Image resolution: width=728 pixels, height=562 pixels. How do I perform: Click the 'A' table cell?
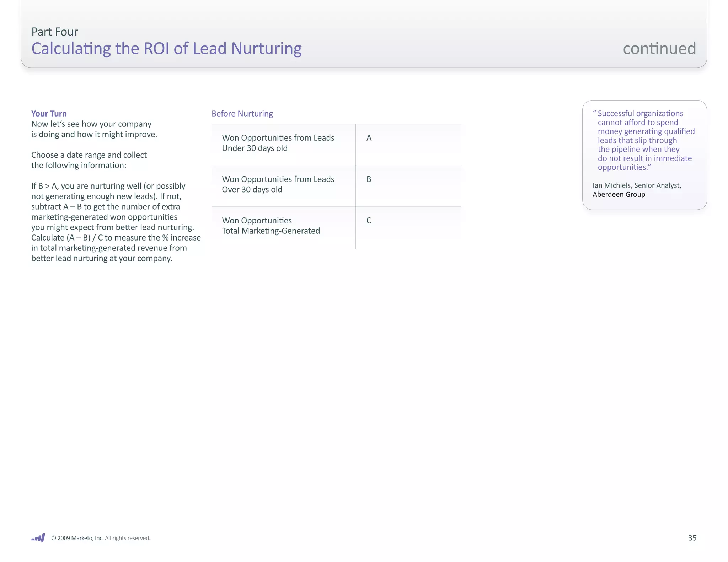408,145
